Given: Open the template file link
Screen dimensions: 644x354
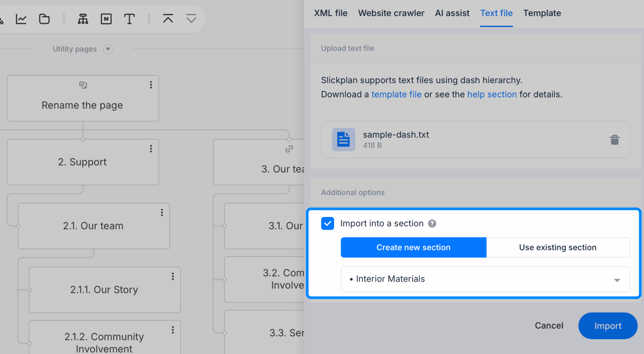Looking at the screenshot, I should point(396,94).
